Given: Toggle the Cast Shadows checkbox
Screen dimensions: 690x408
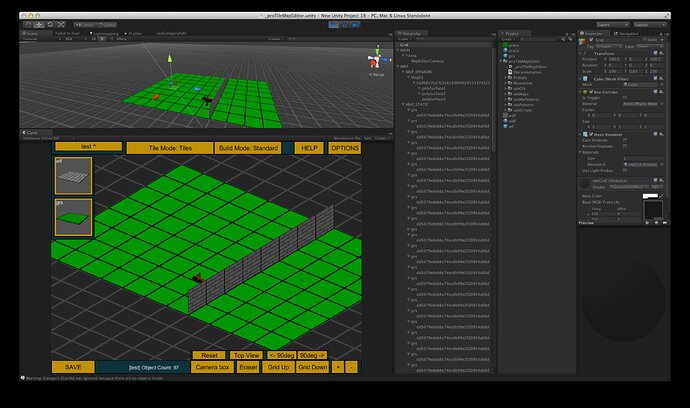Looking at the screenshot, I should (x=625, y=140).
